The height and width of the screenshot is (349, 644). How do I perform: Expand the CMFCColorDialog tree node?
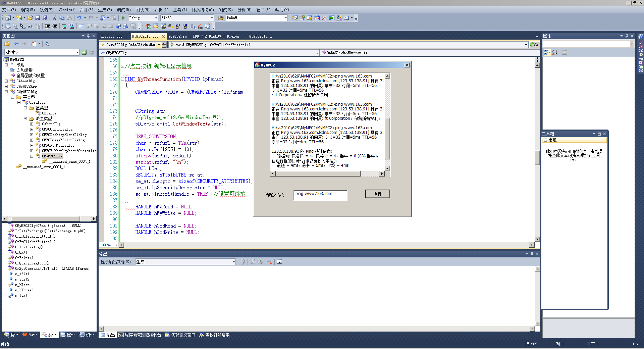point(32,129)
